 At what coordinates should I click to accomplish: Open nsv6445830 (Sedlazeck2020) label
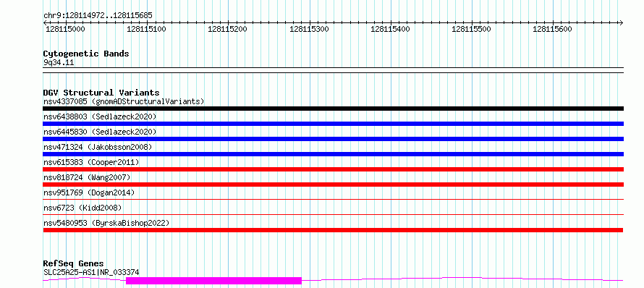(100, 132)
